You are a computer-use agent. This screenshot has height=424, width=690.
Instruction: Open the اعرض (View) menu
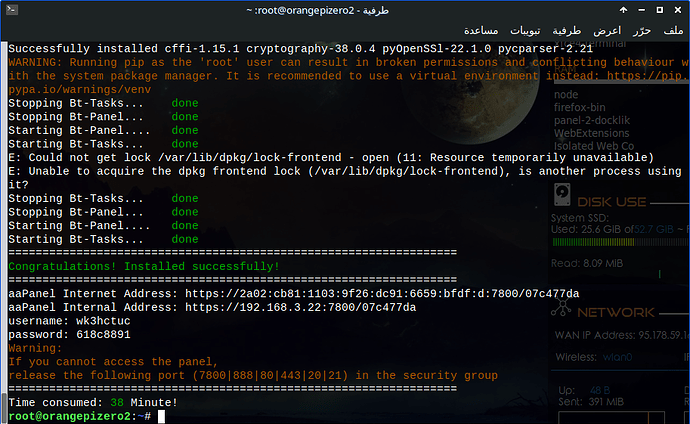pos(609,30)
